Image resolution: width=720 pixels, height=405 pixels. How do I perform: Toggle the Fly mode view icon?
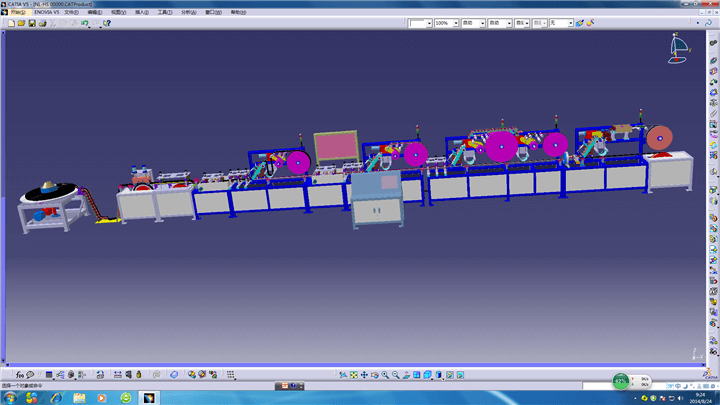coord(342,374)
